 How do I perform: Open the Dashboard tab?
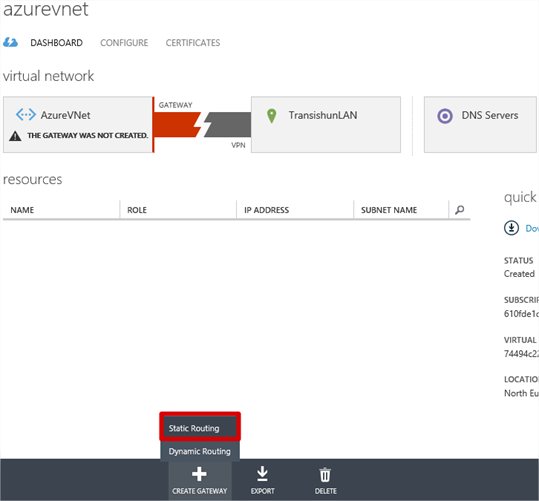pyautogui.click(x=56, y=43)
